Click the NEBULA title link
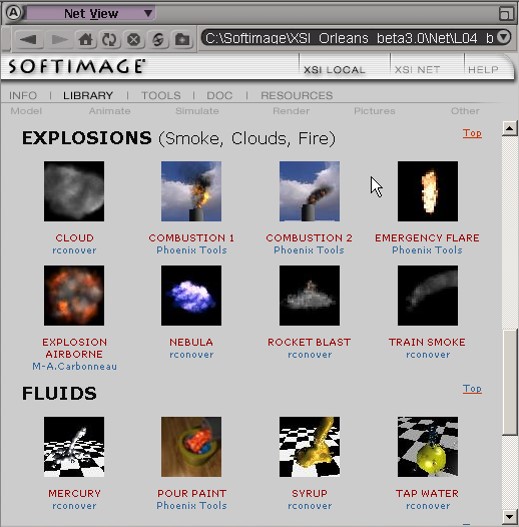 pyautogui.click(x=191, y=342)
